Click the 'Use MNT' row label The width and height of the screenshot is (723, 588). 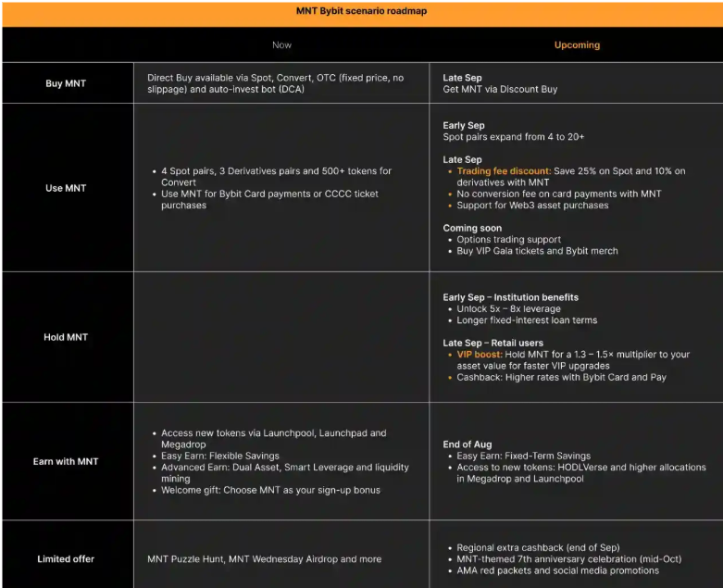66,188
